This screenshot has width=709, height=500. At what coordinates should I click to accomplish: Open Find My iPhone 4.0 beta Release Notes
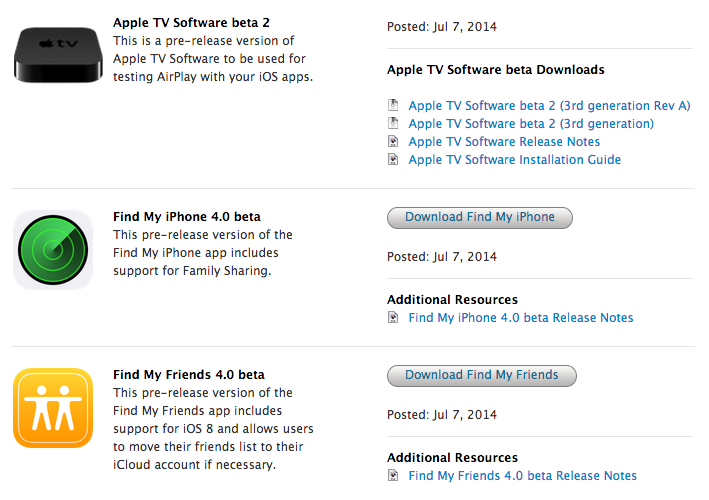[521, 317]
